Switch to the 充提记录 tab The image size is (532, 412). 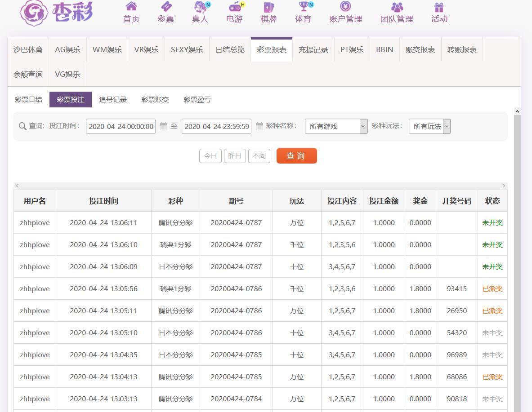313,50
